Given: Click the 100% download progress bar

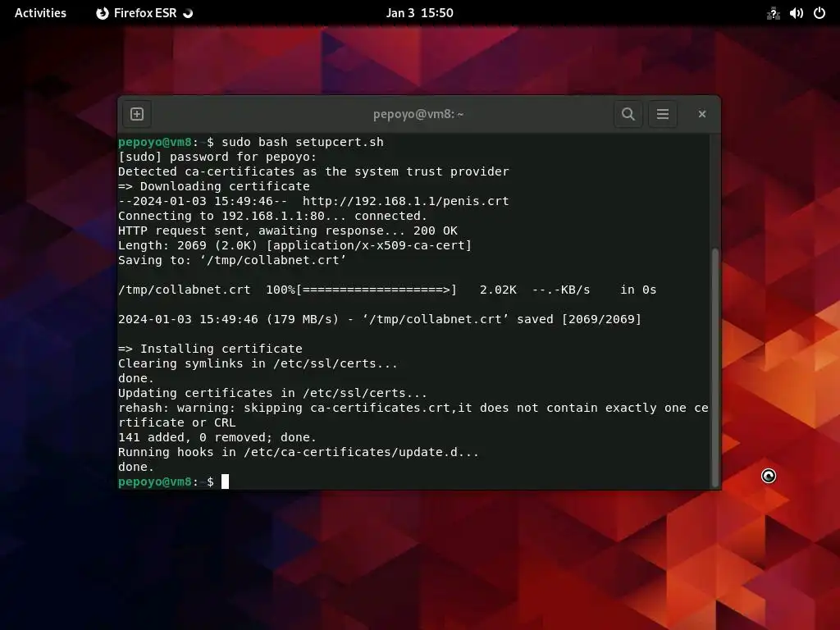Looking at the screenshot, I should pos(377,290).
